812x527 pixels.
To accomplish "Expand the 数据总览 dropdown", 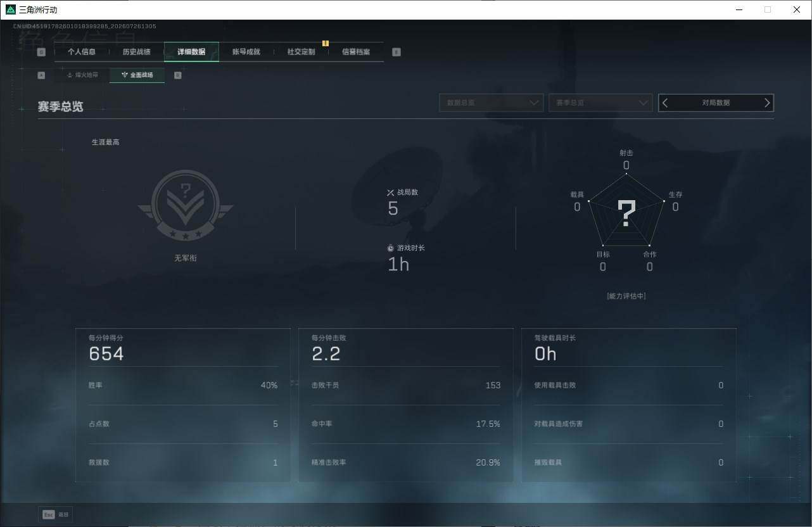I will (x=492, y=103).
